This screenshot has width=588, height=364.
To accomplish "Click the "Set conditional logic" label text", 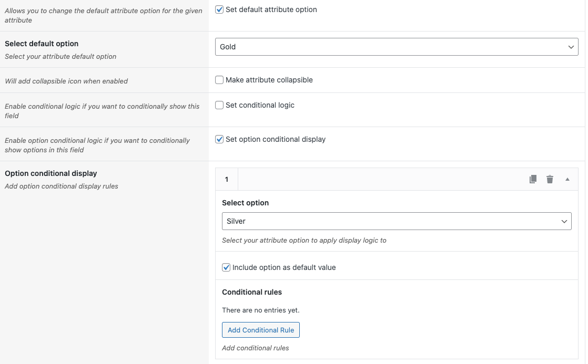I will (x=260, y=105).
